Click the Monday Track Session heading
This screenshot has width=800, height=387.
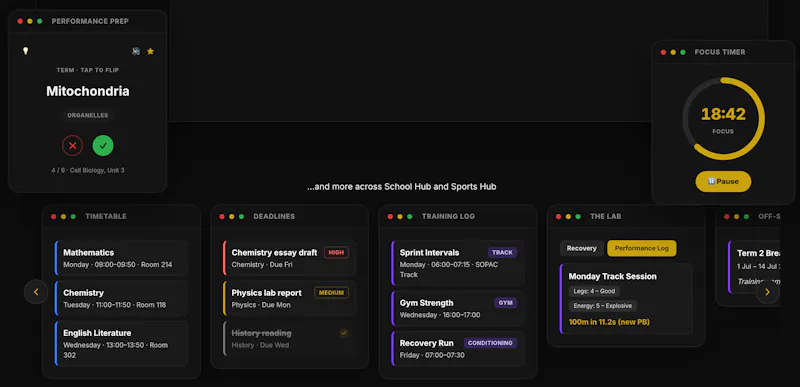(x=612, y=276)
